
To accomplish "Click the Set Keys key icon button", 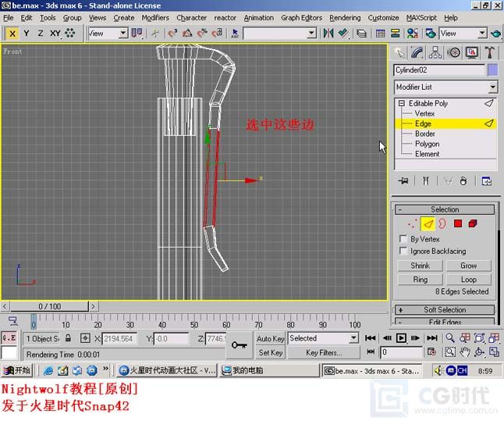I will coord(240,345).
